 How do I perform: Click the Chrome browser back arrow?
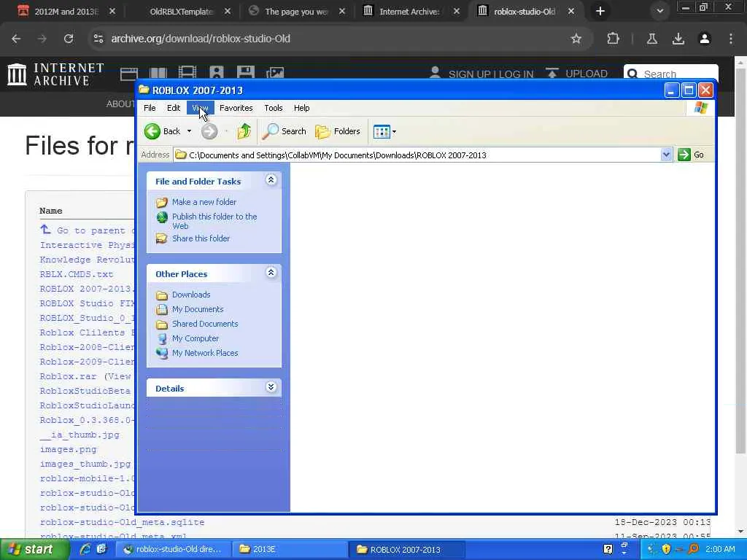coord(16,39)
